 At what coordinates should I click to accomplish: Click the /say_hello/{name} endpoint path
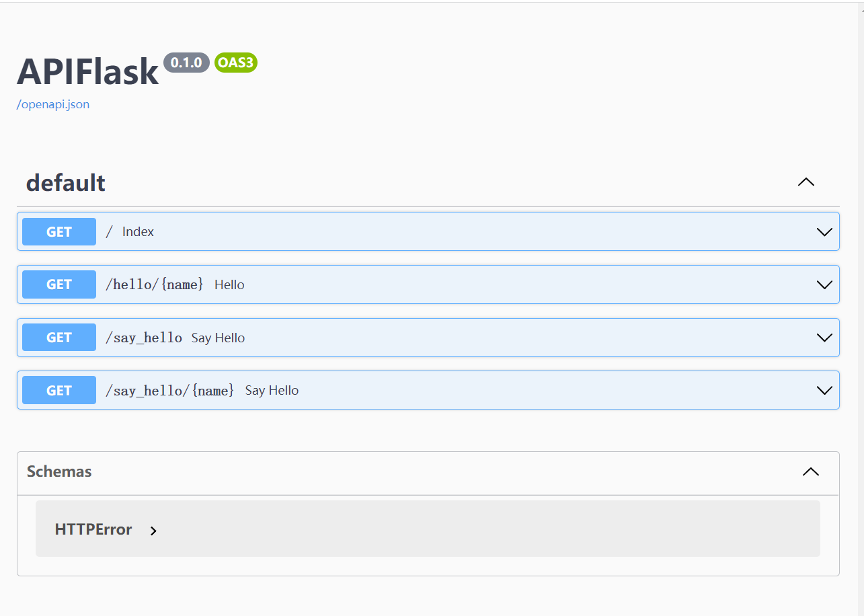pyautogui.click(x=169, y=390)
